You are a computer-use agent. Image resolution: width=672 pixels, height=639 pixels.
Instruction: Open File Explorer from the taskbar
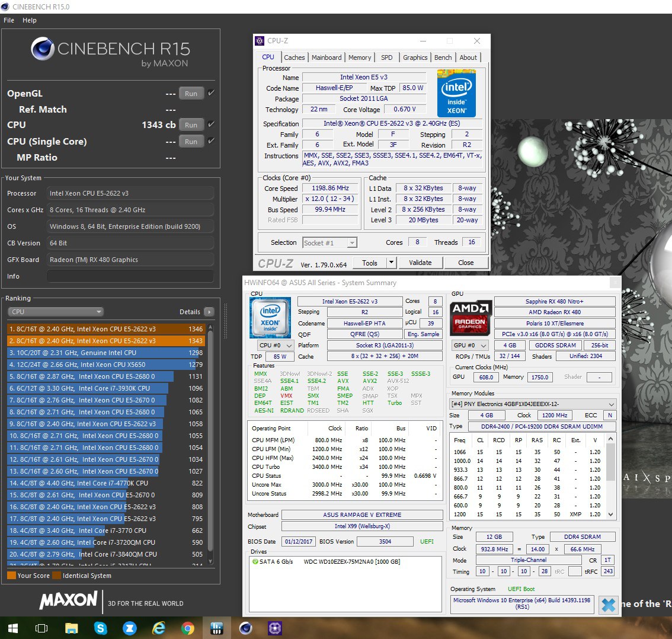click(71, 628)
